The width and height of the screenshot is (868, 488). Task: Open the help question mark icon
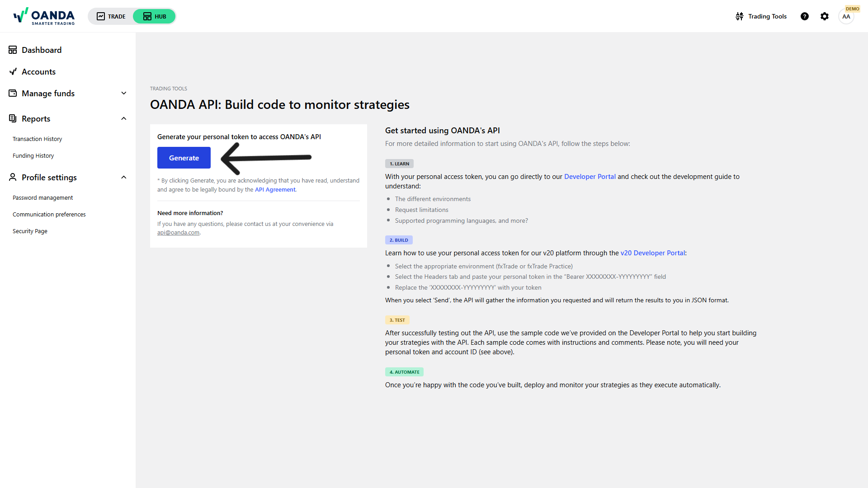(x=805, y=16)
